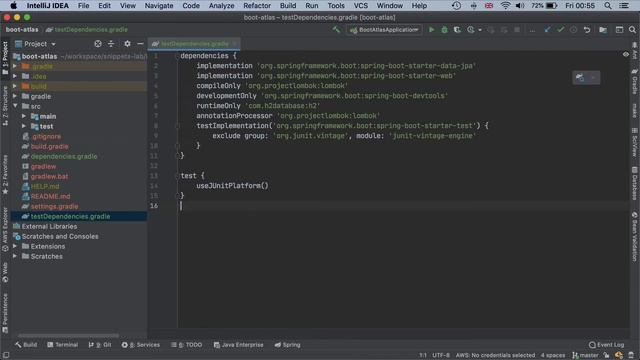The image size is (640, 360).
Task: Open Project panel settings gear
Action: pyautogui.click(x=127, y=44)
